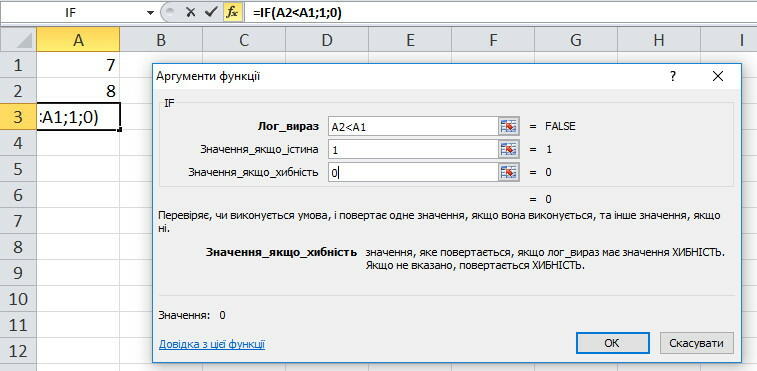Collapse dialog via Лог_вираз range selector icon
The width and height of the screenshot is (757, 371).
[x=509, y=127]
